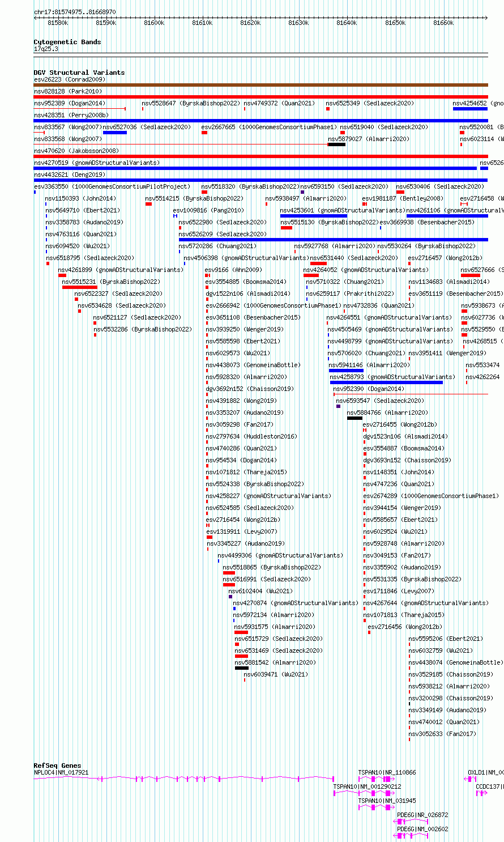Open esv3363550 (1000GenomesConsortiumPilotProject) variant
The width and height of the screenshot is (504, 842).
point(112,186)
